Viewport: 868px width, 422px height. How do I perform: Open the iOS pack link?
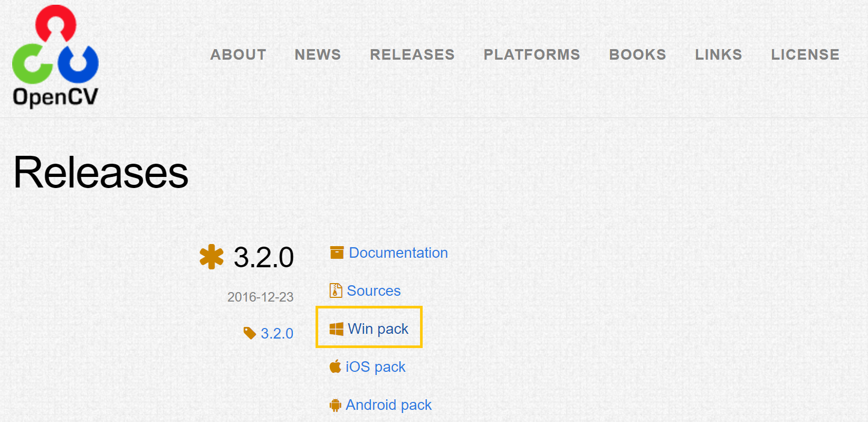tap(375, 367)
